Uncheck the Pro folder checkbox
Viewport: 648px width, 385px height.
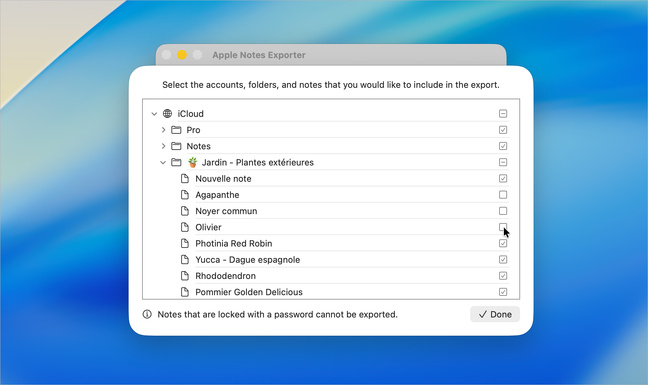point(503,130)
